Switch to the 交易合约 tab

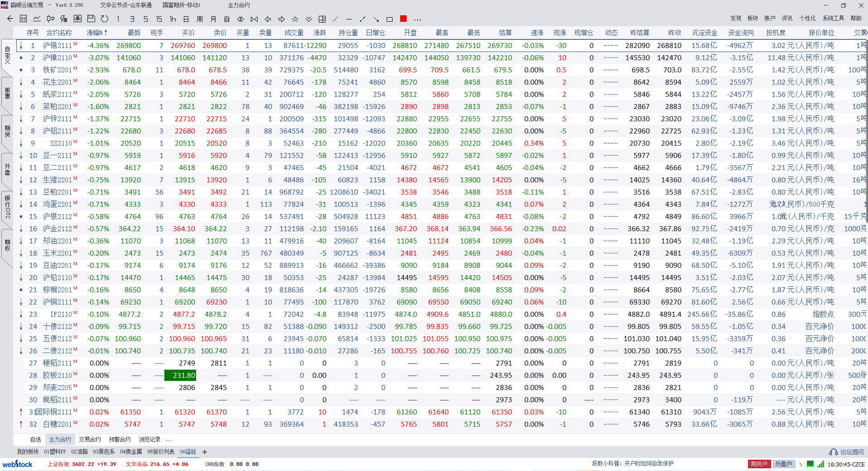click(x=90, y=439)
